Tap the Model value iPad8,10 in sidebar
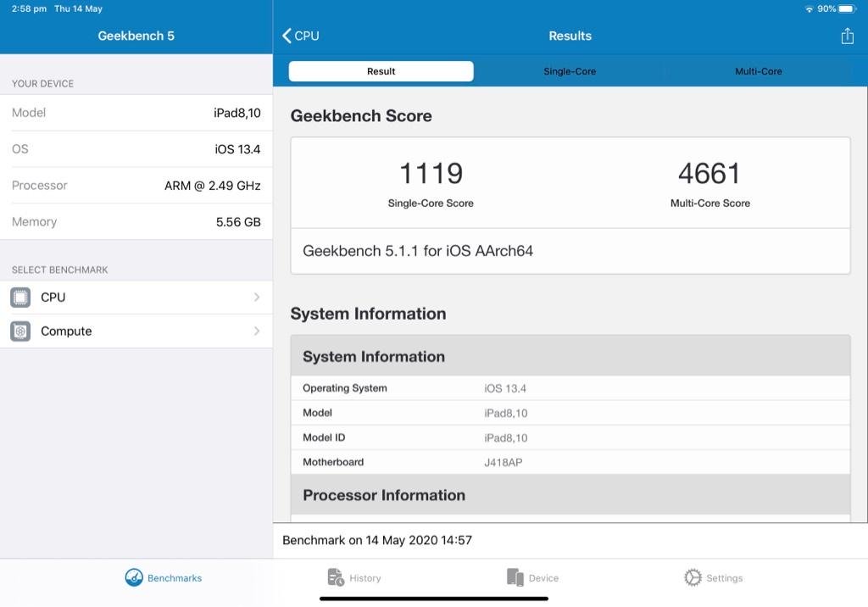868x607 pixels. pyautogui.click(x=237, y=113)
